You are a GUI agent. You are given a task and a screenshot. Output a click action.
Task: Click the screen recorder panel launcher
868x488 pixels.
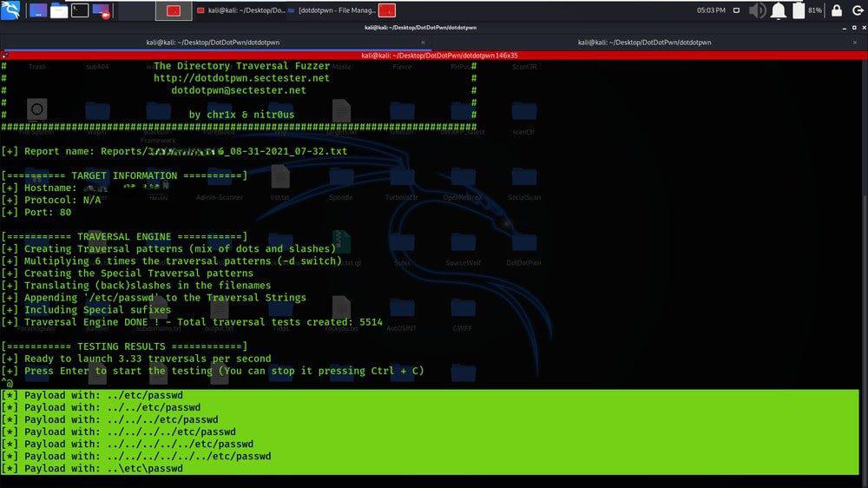click(102, 10)
